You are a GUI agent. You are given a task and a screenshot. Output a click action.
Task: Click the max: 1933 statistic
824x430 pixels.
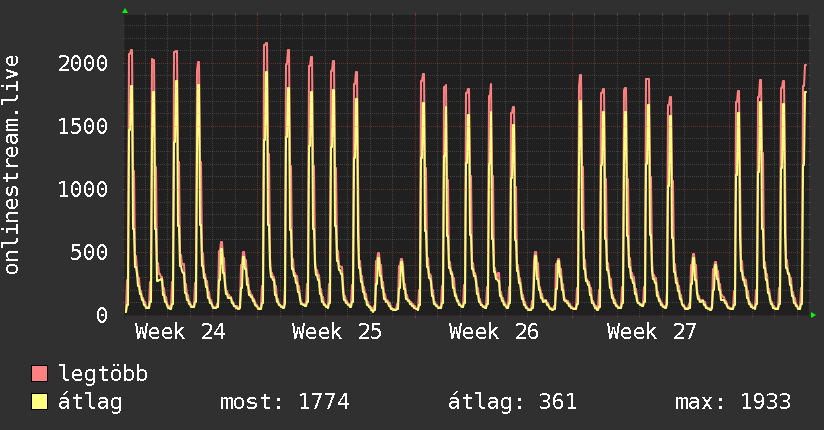point(733,402)
